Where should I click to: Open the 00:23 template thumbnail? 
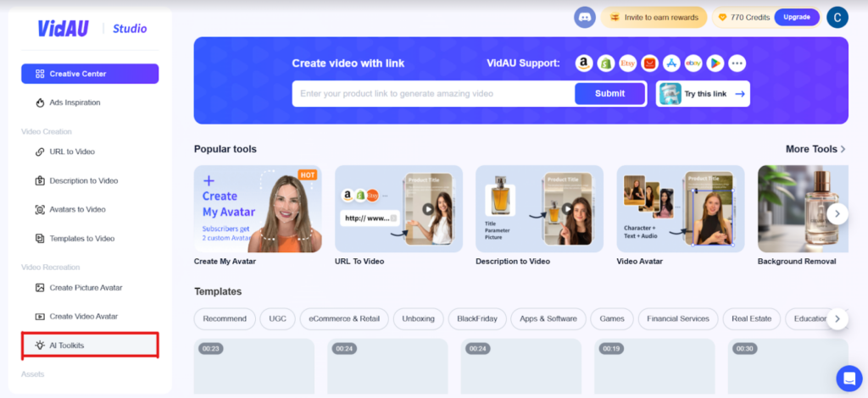coord(254,366)
